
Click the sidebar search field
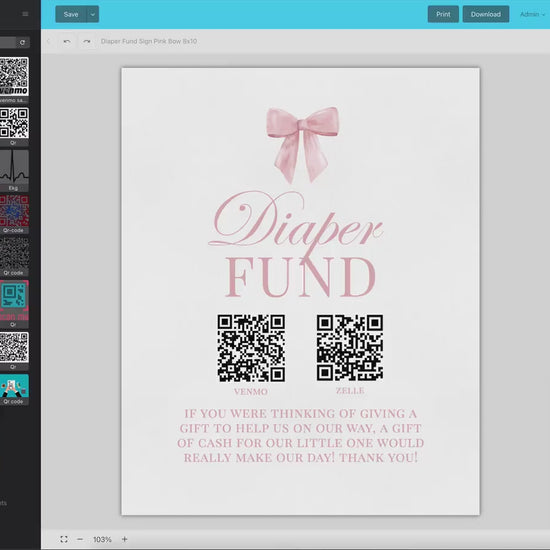pos(8,42)
